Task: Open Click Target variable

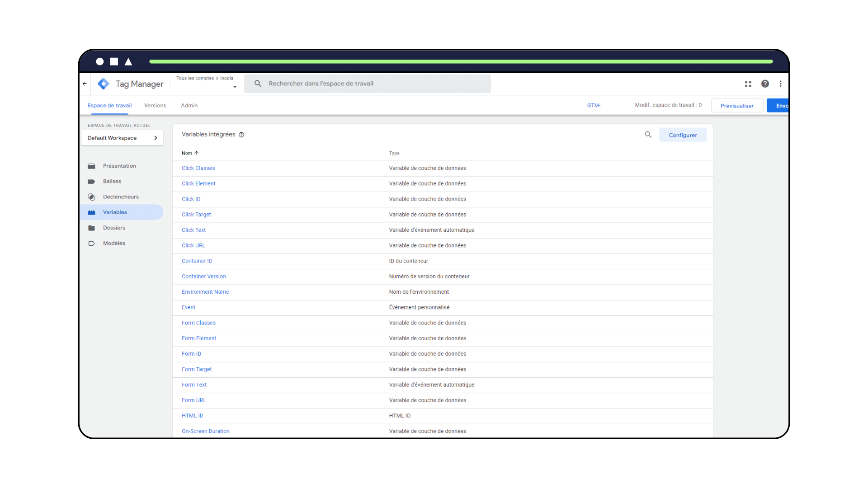Action: point(196,215)
